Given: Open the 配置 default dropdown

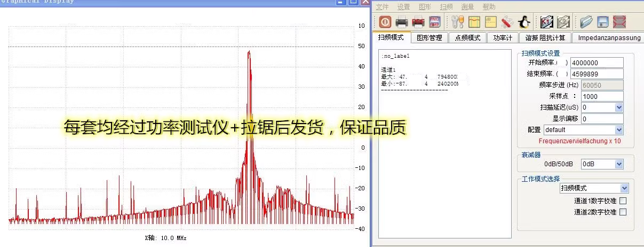Looking at the screenshot, I should [619, 130].
